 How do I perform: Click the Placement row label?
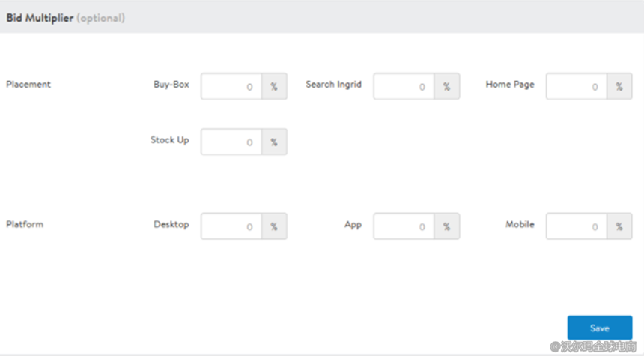28,84
